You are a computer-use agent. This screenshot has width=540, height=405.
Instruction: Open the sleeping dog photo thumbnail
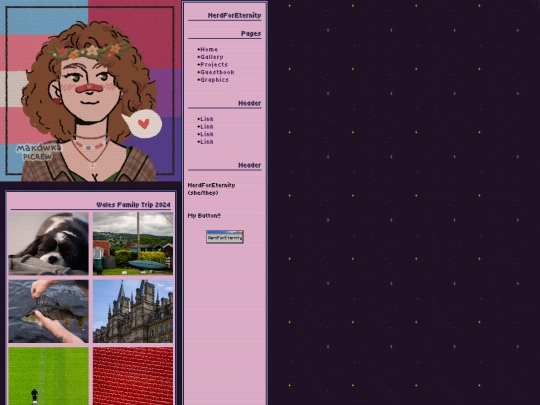(x=49, y=243)
